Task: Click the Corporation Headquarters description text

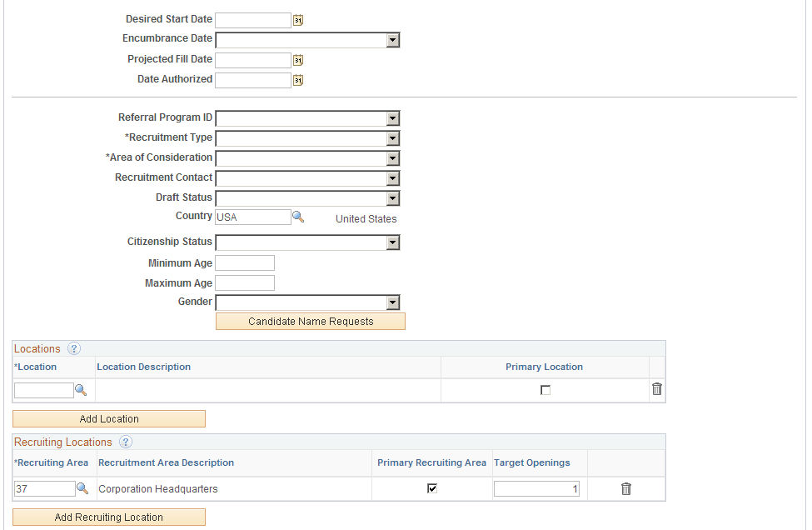Action: coord(158,489)
